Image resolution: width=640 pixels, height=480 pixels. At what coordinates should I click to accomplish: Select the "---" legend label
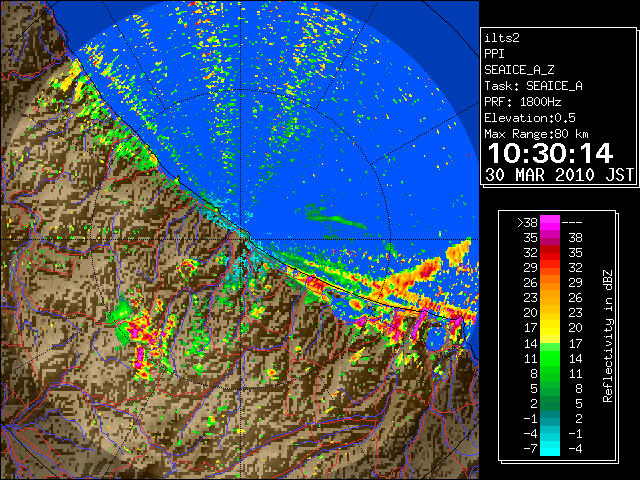pos(572,223)
